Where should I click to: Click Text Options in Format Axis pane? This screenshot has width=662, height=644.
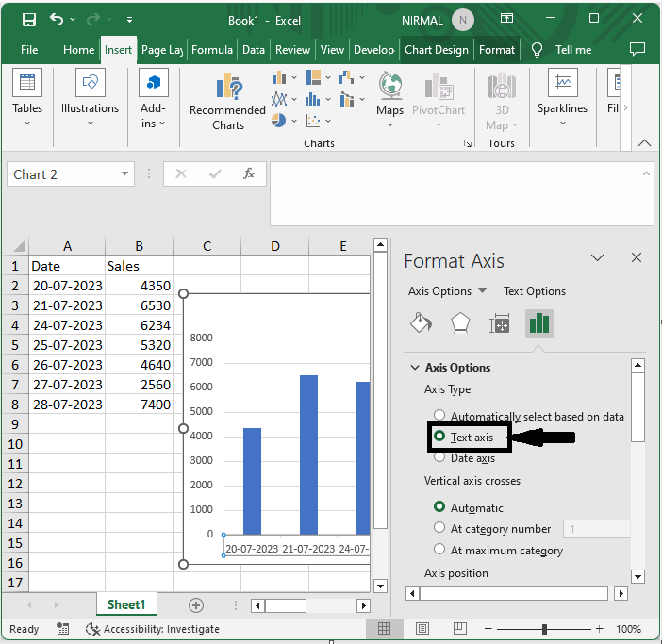pyautogui.click(x=535, y=291)
